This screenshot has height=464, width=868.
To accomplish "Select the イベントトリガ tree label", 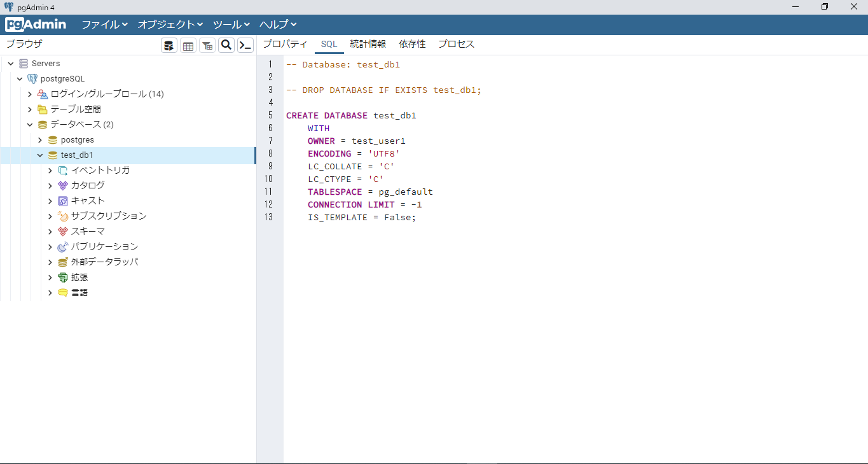I will [100, 171].
